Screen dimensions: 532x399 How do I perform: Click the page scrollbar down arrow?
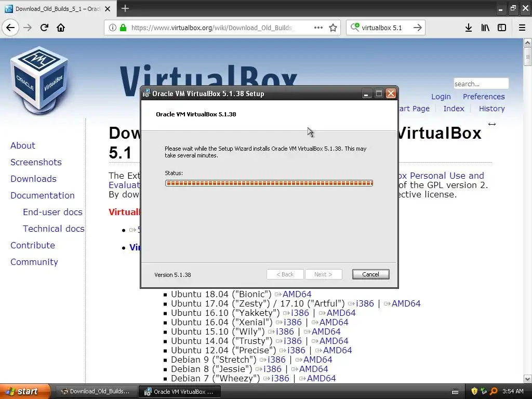[528, 379]
